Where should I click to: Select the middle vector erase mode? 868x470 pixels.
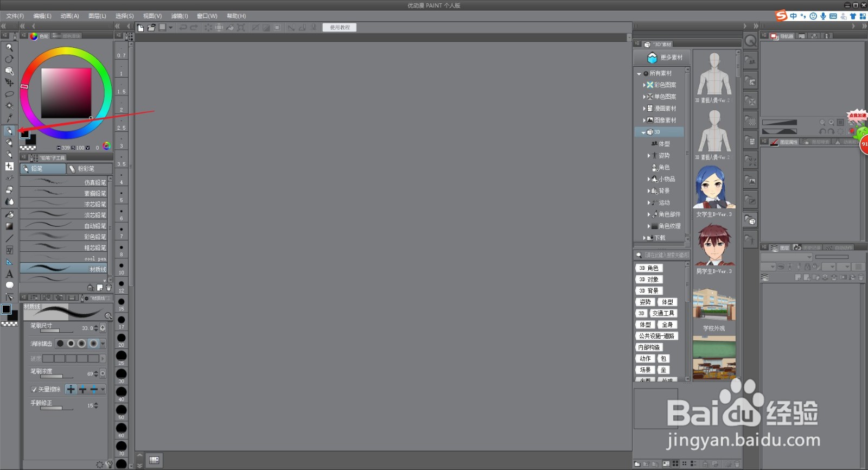(82, 389)
